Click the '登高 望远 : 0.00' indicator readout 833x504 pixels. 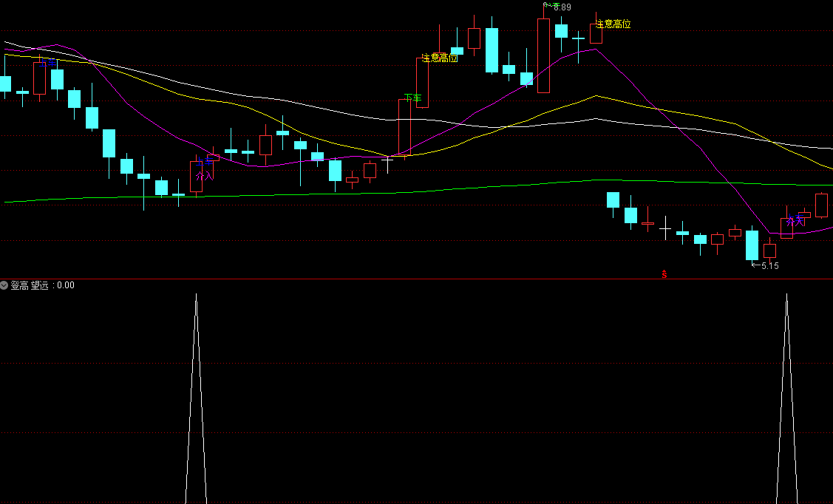pyautogui.click(x=43, y=285)
